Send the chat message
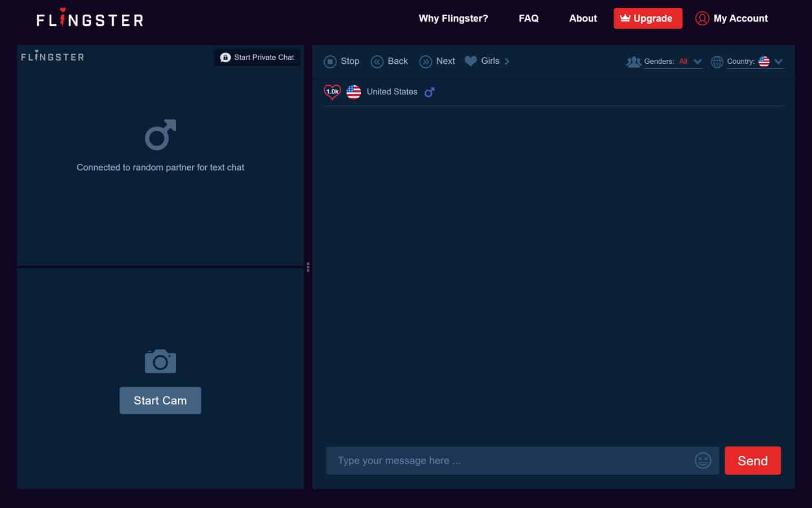This screenshot has height=508, width=812. [x=753, y=461]
